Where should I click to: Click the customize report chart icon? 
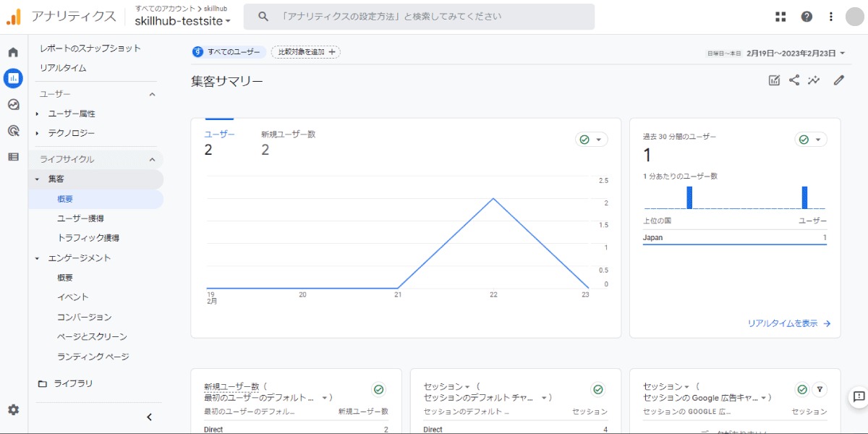tap(774, 80)
